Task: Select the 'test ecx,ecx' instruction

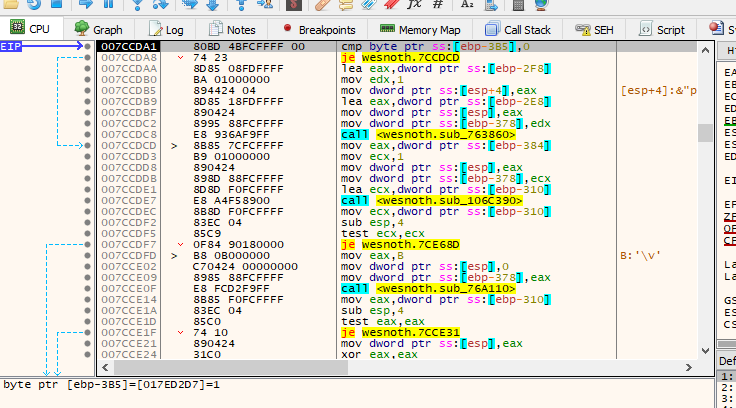Action: pos(383,233)
